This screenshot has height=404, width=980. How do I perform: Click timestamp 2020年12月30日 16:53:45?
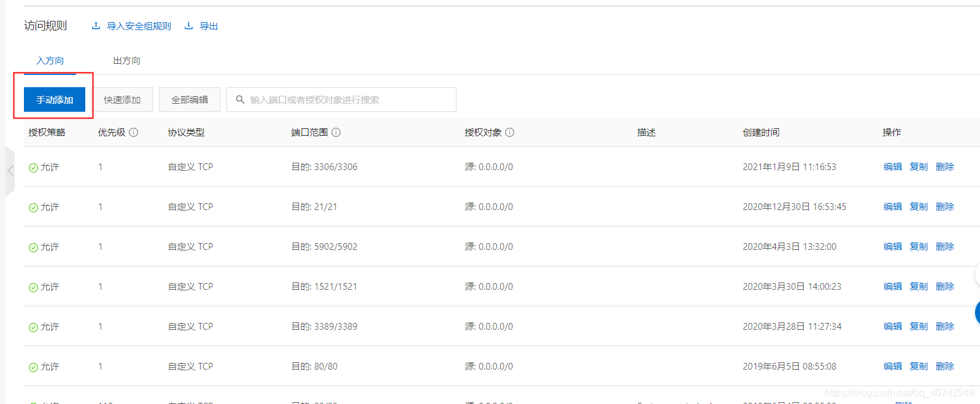click(x=794, y=206)
